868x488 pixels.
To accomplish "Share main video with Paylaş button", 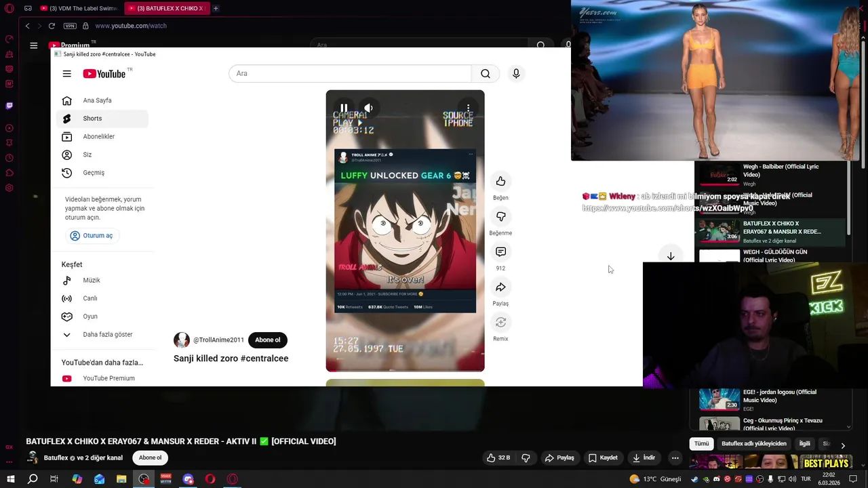I will [x=559, y=458].
